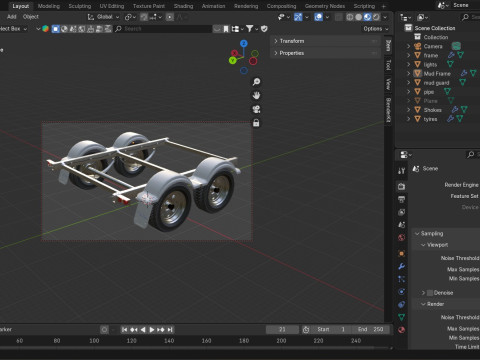This screenshot has height=360, width=480.
Task: Jump to timeline start frame button
Action: point(124,329)
